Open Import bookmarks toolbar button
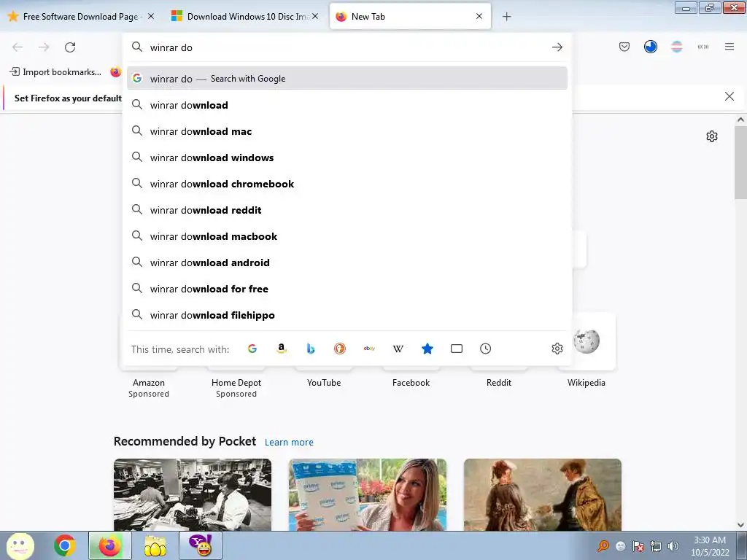 click(55, 72)
